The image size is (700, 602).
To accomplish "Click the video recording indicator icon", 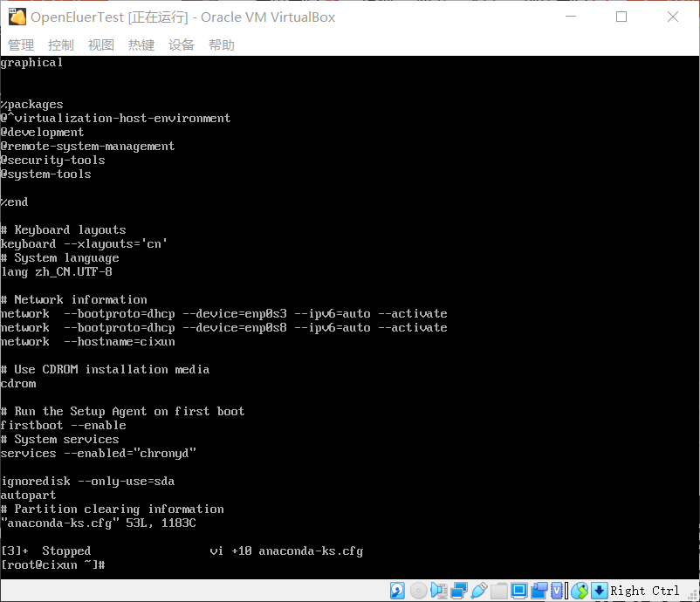I will click(x=539, y=591).
